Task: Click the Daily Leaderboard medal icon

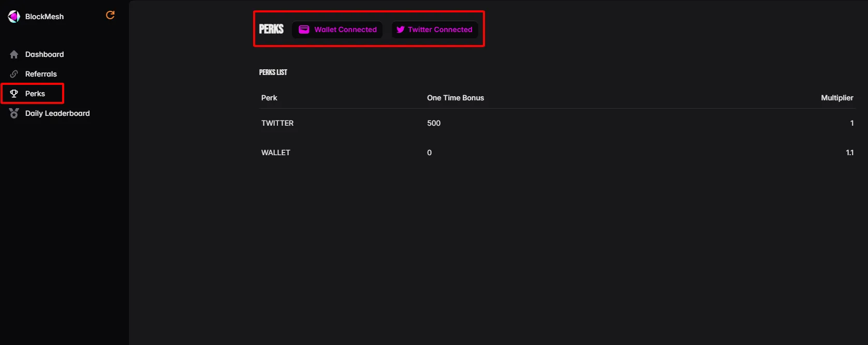Action: pos(14,113)
